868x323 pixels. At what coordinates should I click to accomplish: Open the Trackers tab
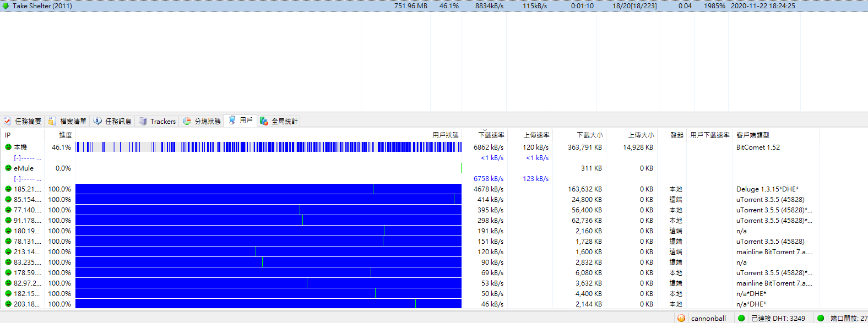click(x=162, y=121)
